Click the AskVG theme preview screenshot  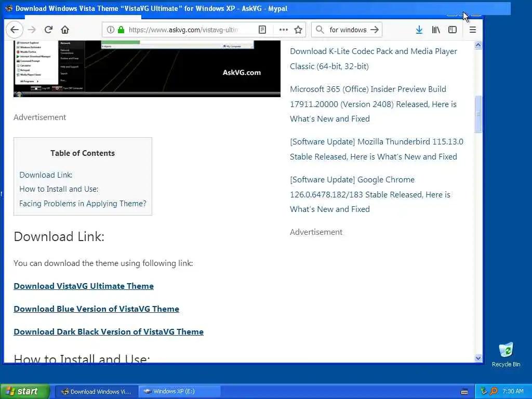147,69
